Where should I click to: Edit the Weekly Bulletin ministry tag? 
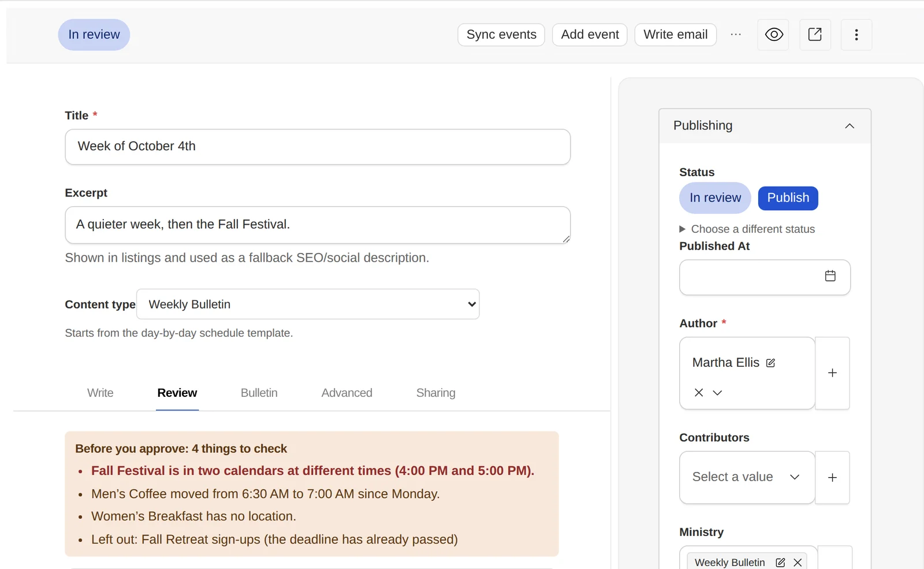click(x=780, y=563)
